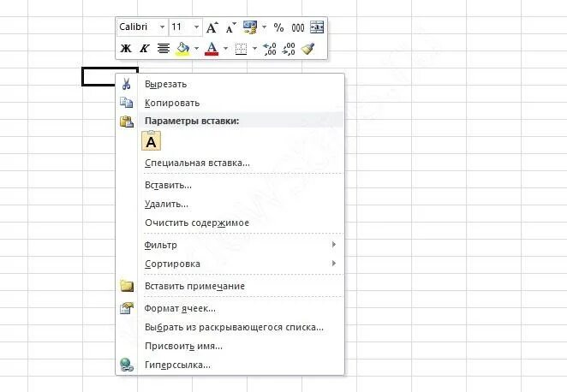This screenshot has width=567, height=392.
Task: Open Формат ячеек... dialog
Action: 230,308
